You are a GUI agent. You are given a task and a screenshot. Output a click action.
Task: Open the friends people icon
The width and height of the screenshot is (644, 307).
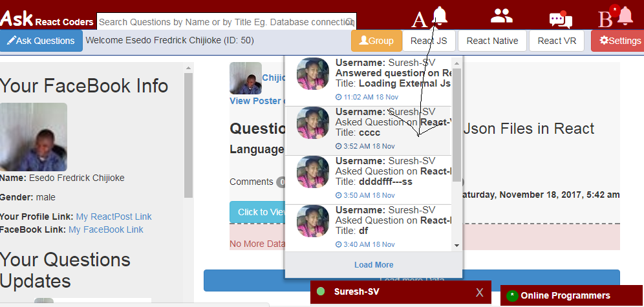502,16
